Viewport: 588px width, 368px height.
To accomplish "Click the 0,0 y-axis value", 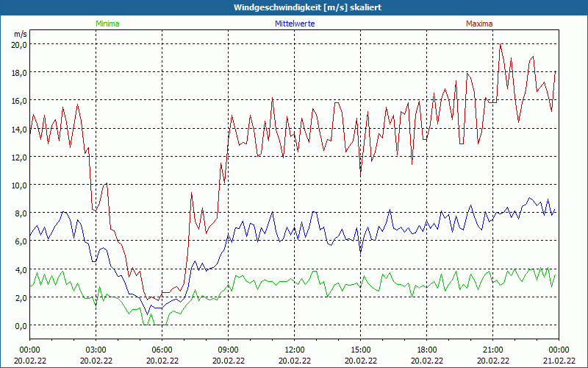I will [x=21, y=326].
